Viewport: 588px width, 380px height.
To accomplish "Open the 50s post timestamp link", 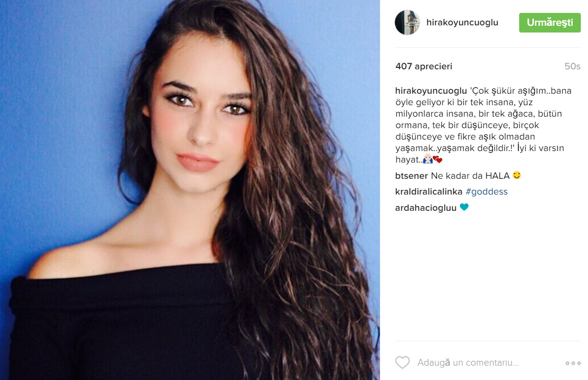I will (x=572, y=66).
